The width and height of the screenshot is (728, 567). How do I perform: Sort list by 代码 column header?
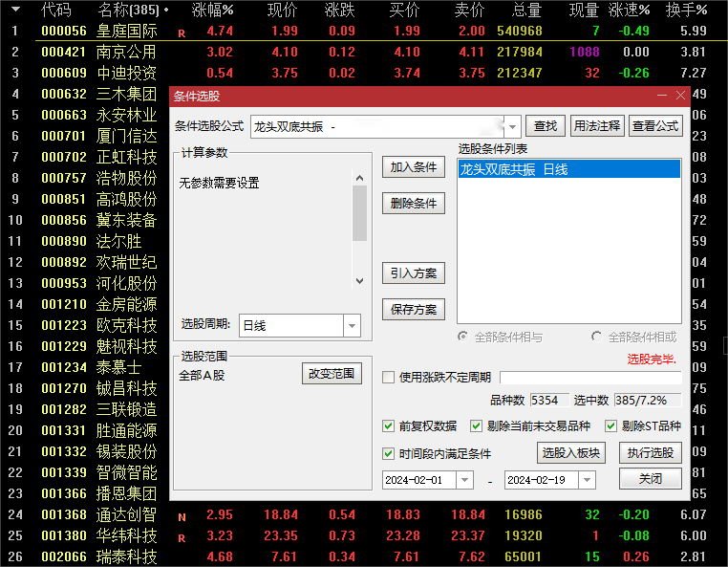[x=55, y=10]
